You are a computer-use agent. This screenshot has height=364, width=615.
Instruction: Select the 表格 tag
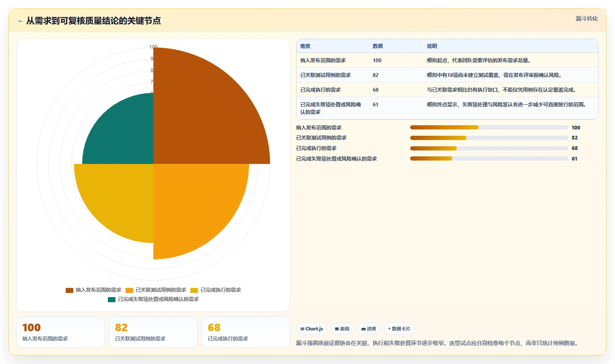[342, 329]
